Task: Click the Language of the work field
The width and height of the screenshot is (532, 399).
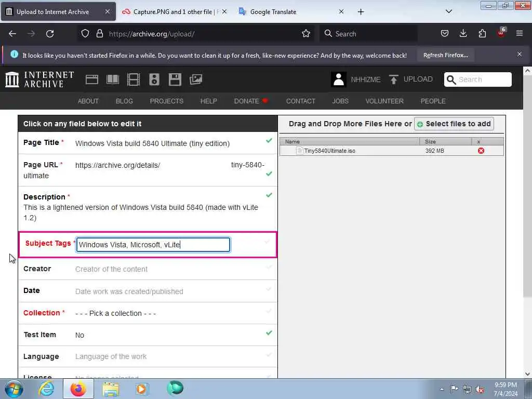Action: point(111,356)
